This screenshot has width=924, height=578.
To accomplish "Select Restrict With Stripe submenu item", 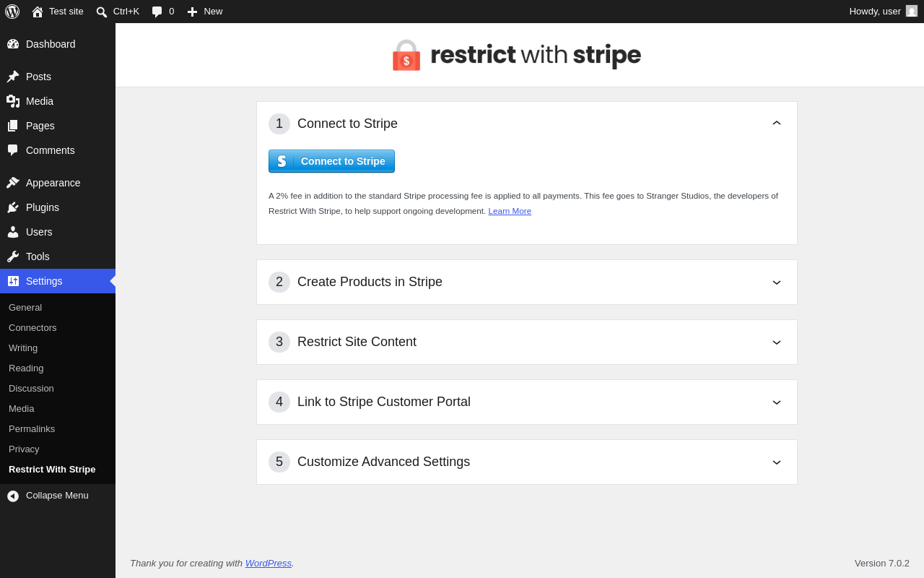I will click(x=52, y=469).
